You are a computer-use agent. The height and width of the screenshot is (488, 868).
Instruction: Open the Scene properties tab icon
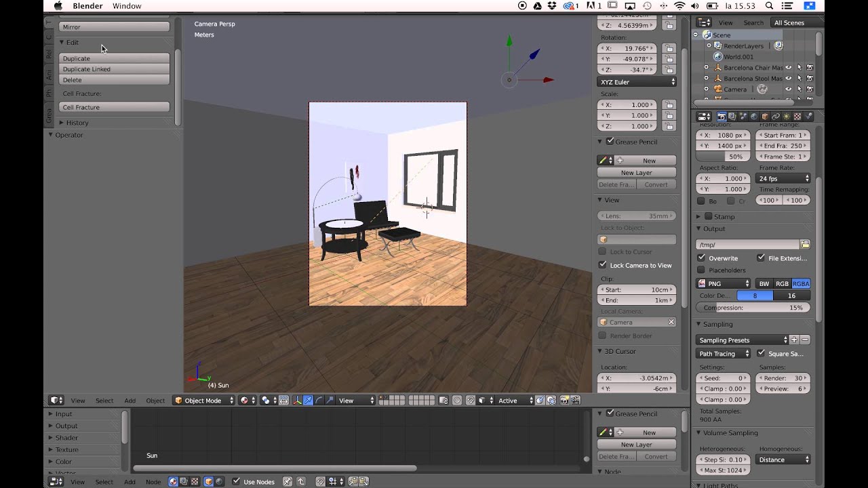click(x=743, y=117)
